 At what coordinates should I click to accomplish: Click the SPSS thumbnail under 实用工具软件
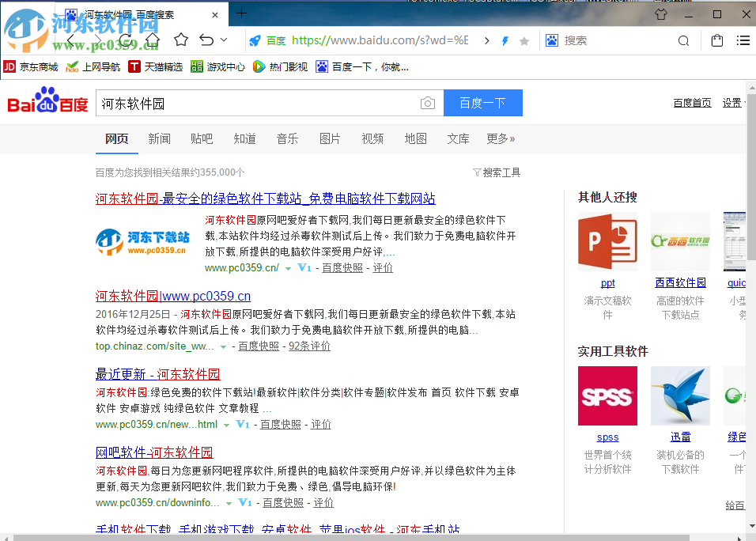pyautogui.click(x=607, y=395)
